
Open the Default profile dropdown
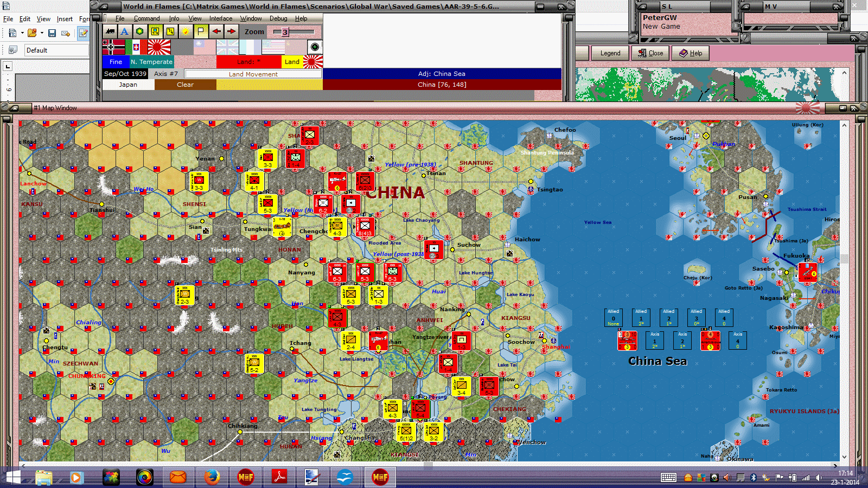87,50
